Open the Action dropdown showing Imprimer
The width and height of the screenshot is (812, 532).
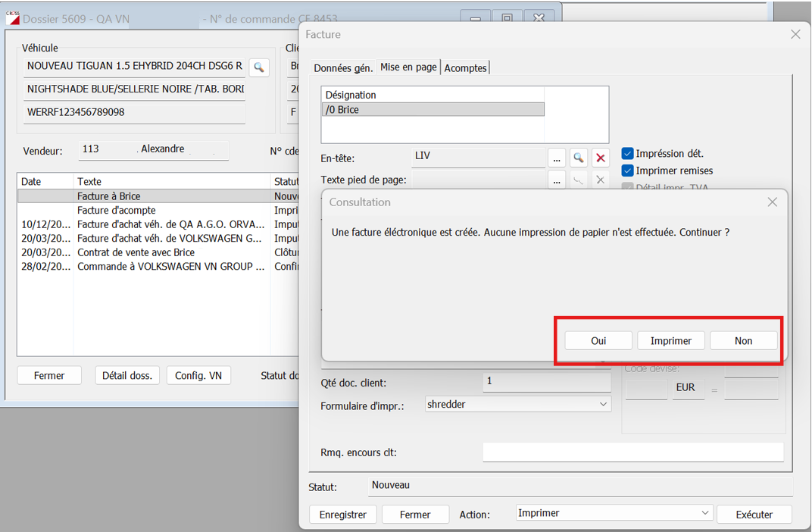point(706,513)
